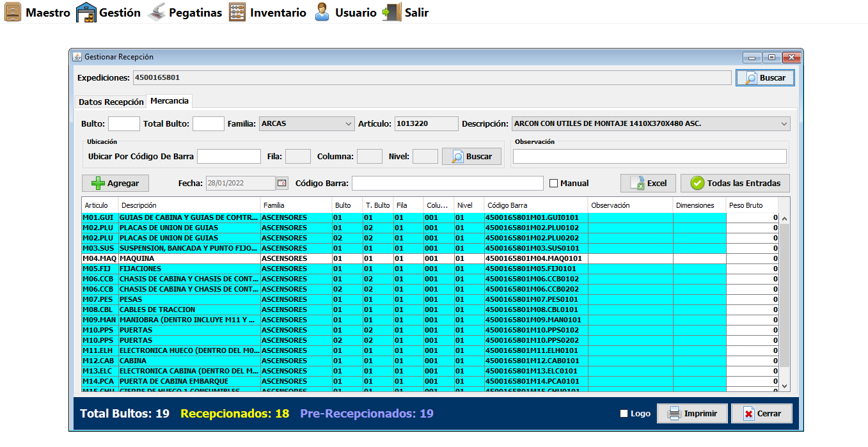This screenshot has width=868, height=447.
Task: Click the Salir exit door icon
Action: [x=391, y=12]
